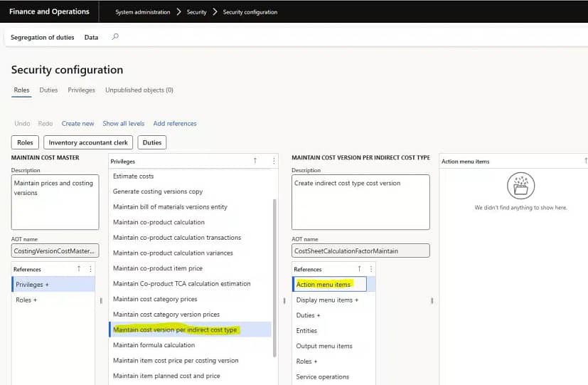The image size is (588, 385).
Task: Click the Roles breadcrumb button
Action: [x=25, y=142]
